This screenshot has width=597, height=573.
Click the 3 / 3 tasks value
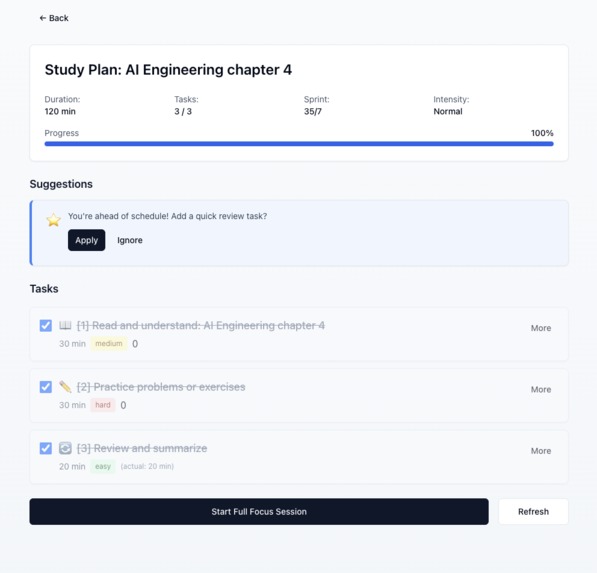coord(183,112)
